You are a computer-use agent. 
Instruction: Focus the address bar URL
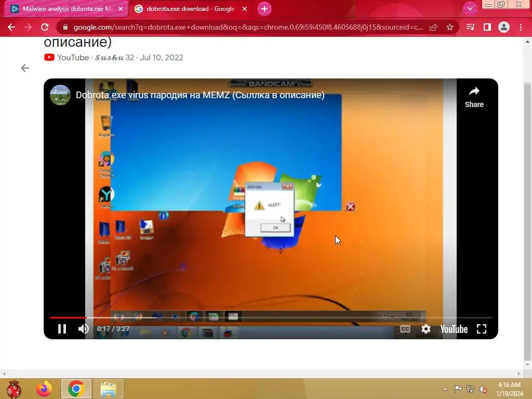pyautogui.click(x=248, y=27)
